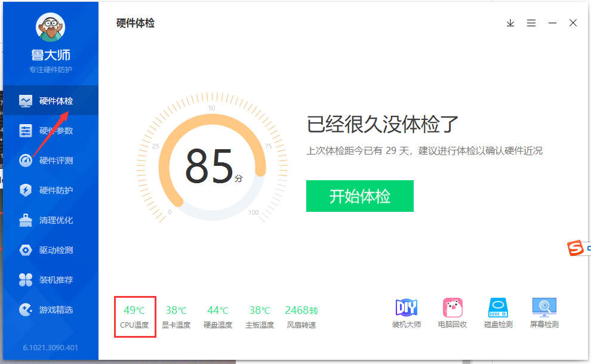Click the download arrow icon in title bar
The image size is (591, 364).
pyautogui.click(x=510, y=23)
